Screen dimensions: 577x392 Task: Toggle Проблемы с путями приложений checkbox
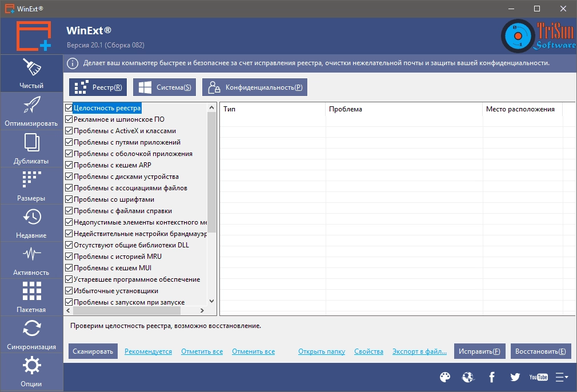click(x=69, y=142)
